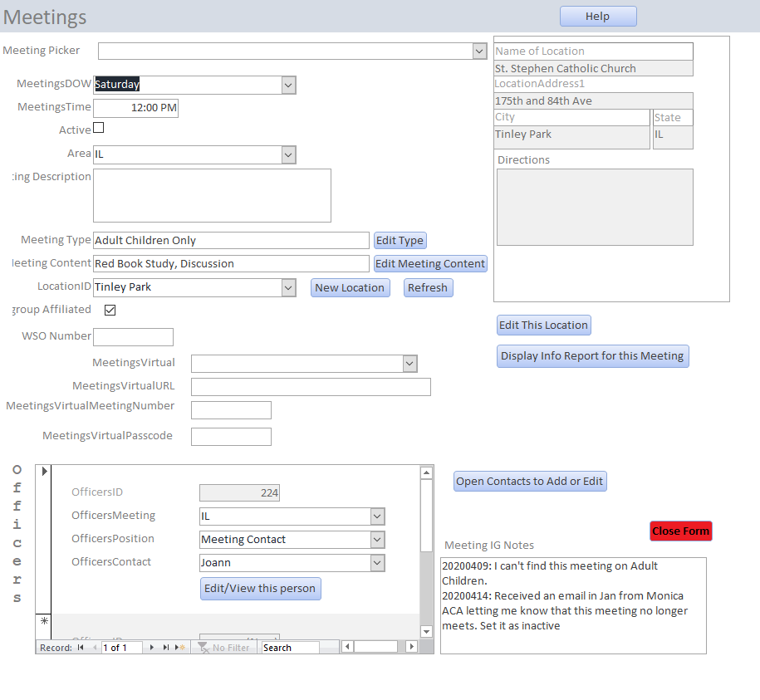Expand the MeetingsDOW Saturday dropdown

click(x=288, y=85)
